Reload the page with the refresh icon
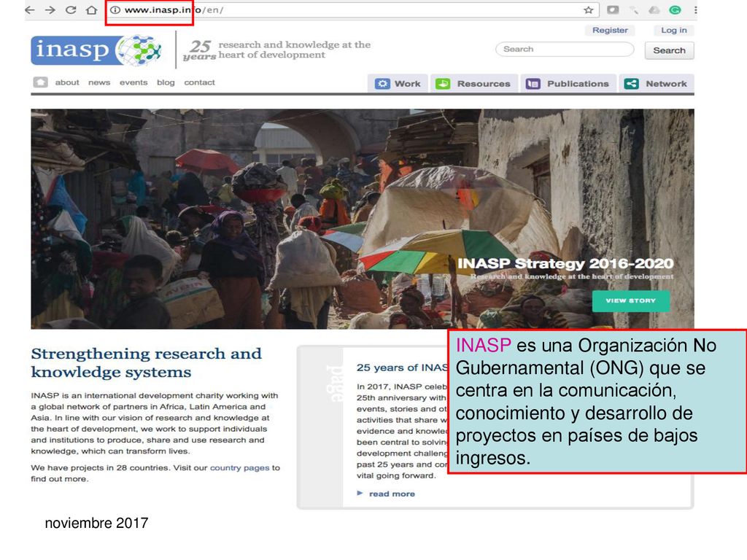This screenshot has width=747, height=560. click(x=71, y=10)
